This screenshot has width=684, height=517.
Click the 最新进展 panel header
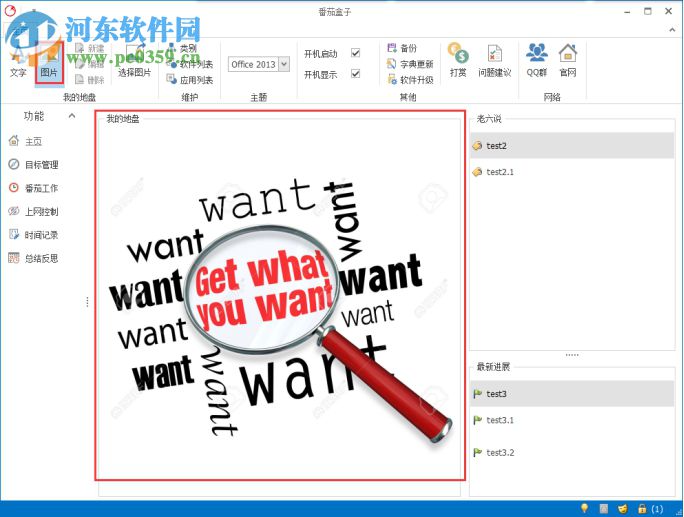point(493,366)
